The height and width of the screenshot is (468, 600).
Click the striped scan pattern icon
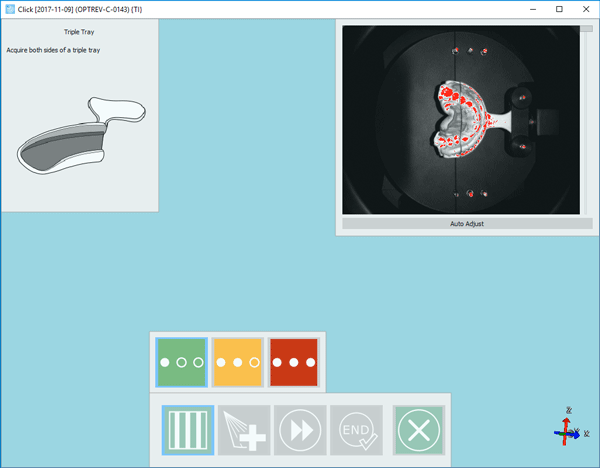188,431
